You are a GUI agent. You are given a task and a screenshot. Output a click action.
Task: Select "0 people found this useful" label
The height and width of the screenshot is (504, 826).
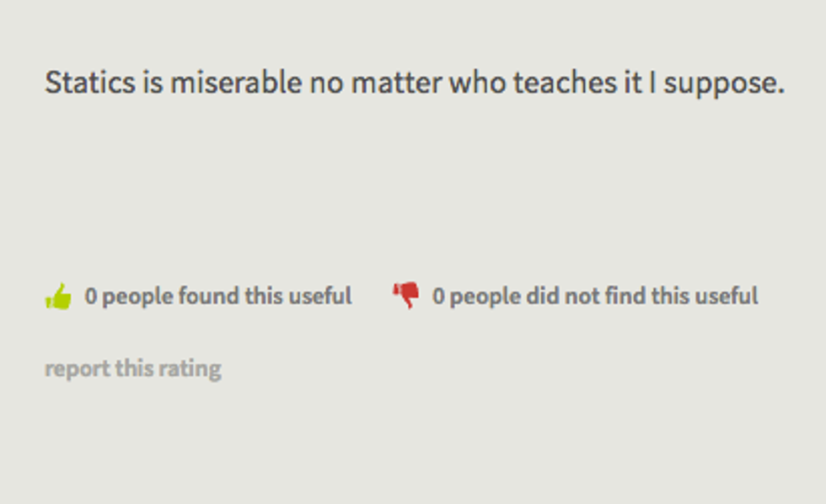click(217, 297)
